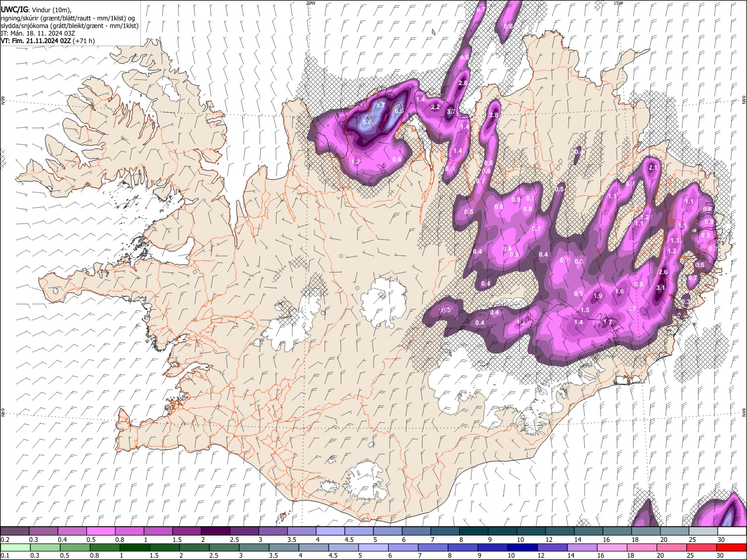Click the 15W longitude label at top
747x560 pixels.
click(618, 2)
